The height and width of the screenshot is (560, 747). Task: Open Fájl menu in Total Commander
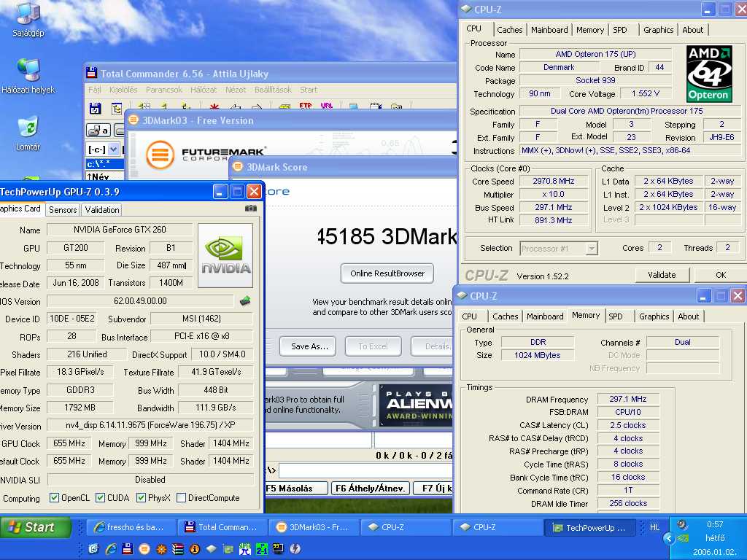[x=94, y=90]
